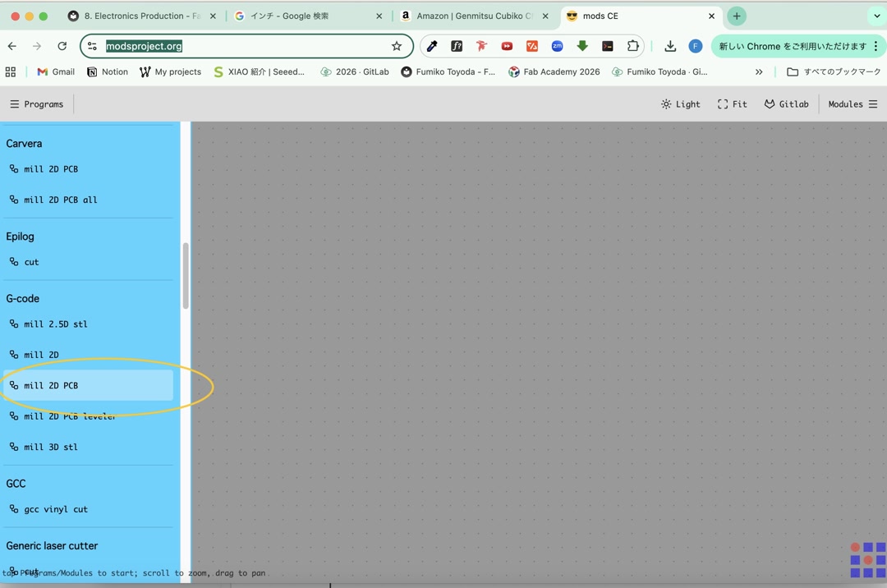Click the red YouTube-style extension icon
Screen dimensions: 887x588
pos(507,46)
